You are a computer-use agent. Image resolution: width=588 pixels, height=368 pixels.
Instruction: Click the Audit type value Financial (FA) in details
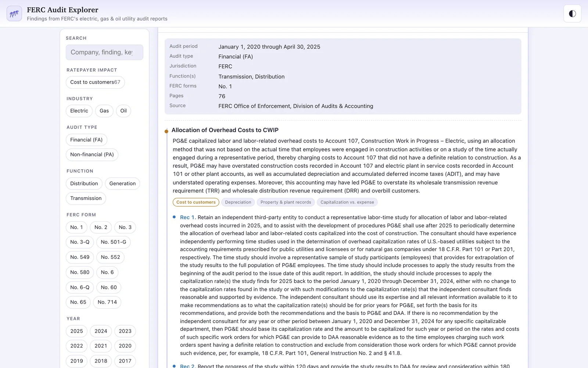click(236, 57)
